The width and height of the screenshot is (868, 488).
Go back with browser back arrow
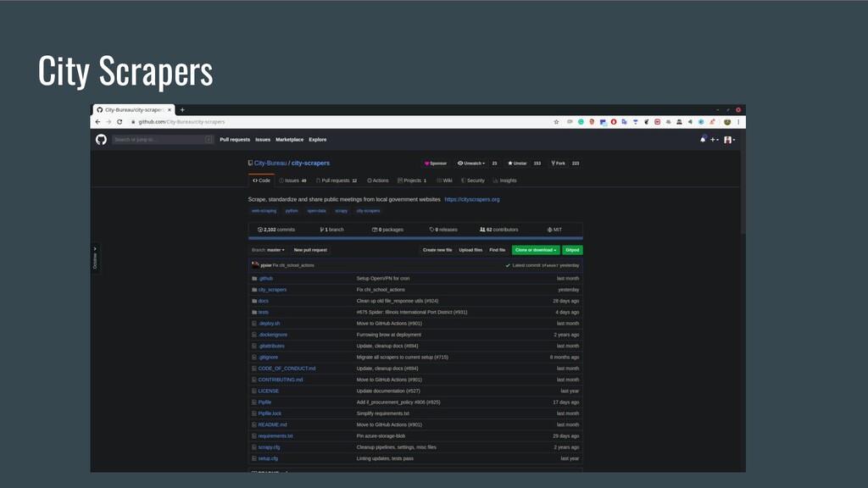pos(98,122)
